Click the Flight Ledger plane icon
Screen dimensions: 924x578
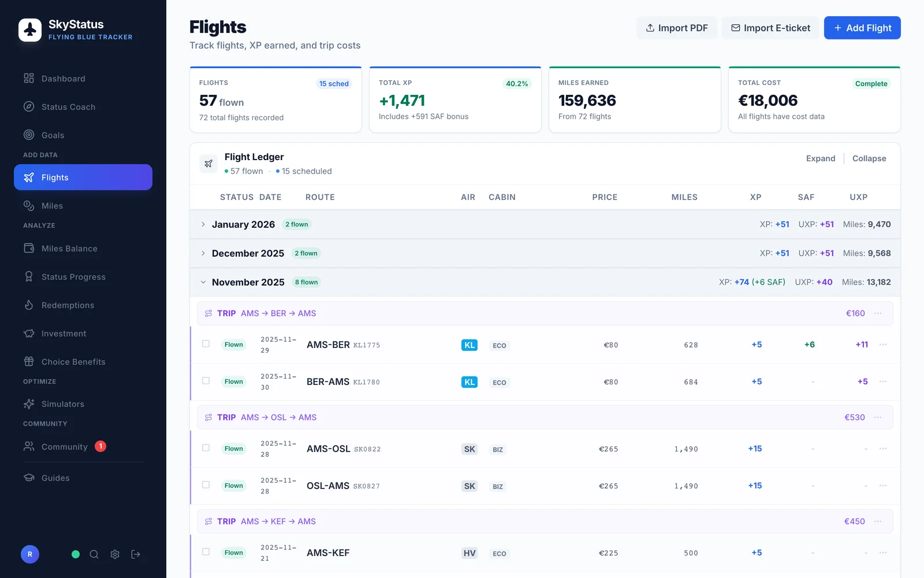pyautogui.click(x=208, y=164)
